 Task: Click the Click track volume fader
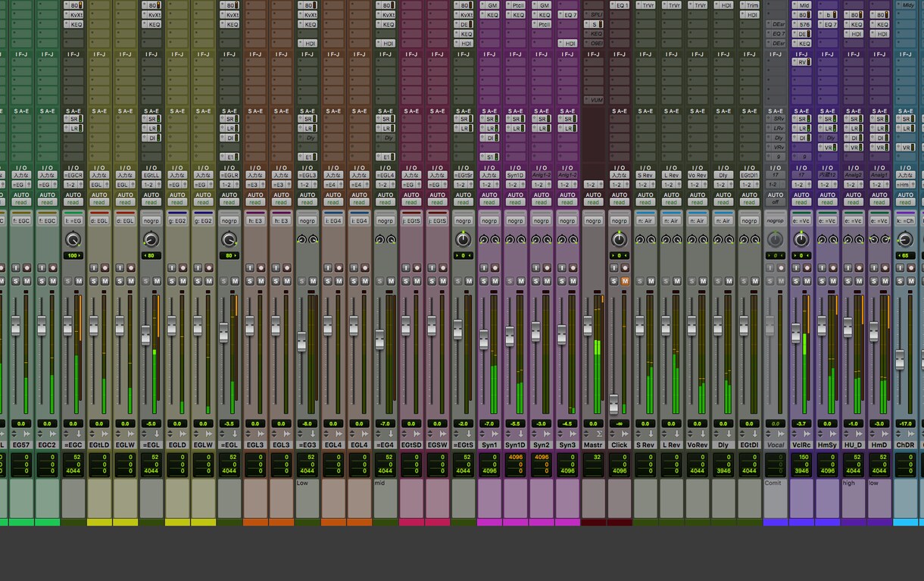point(614,403)
